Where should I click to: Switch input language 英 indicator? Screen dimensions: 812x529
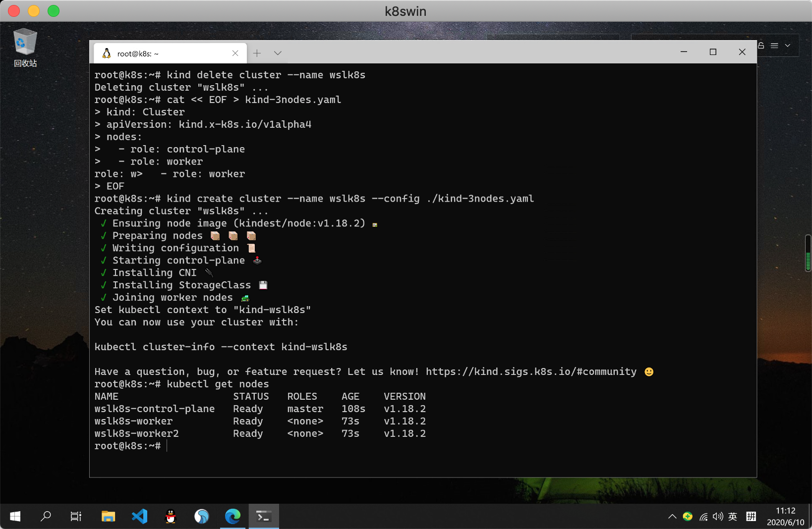pyautogui.click(x=733, y=517)
